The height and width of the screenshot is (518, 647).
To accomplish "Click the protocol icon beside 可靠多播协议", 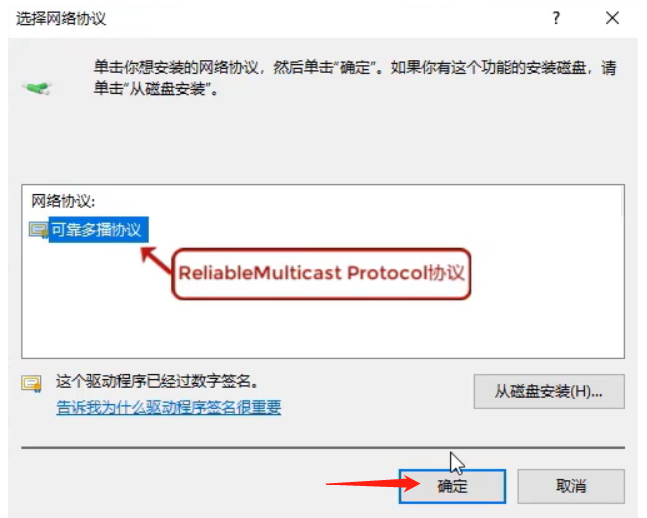I will [38, 229].
